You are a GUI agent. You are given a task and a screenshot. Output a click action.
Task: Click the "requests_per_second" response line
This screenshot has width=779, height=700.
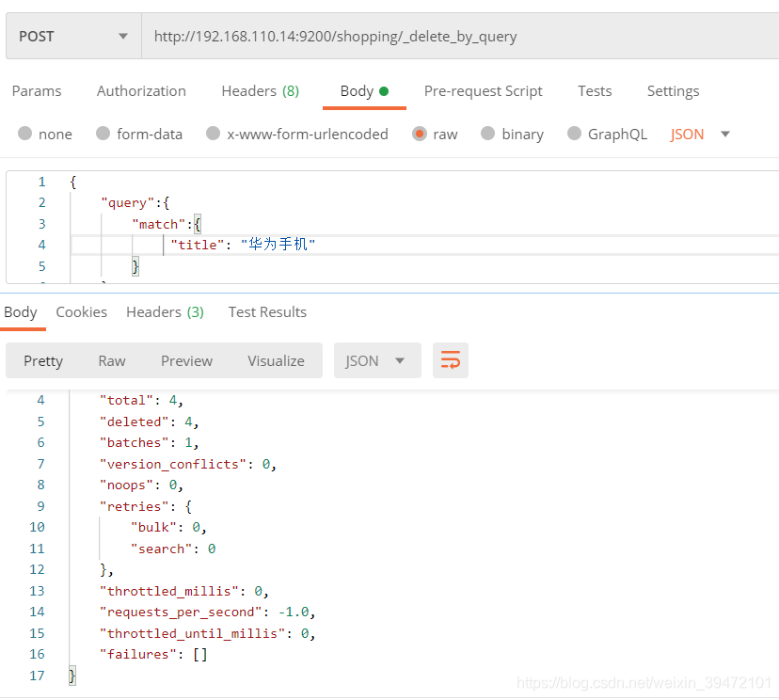(207, 612)
